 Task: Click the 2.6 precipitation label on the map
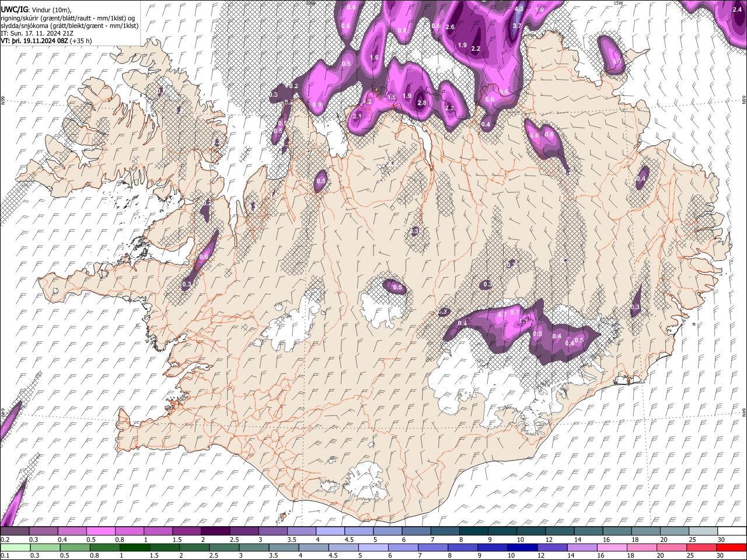450,27
